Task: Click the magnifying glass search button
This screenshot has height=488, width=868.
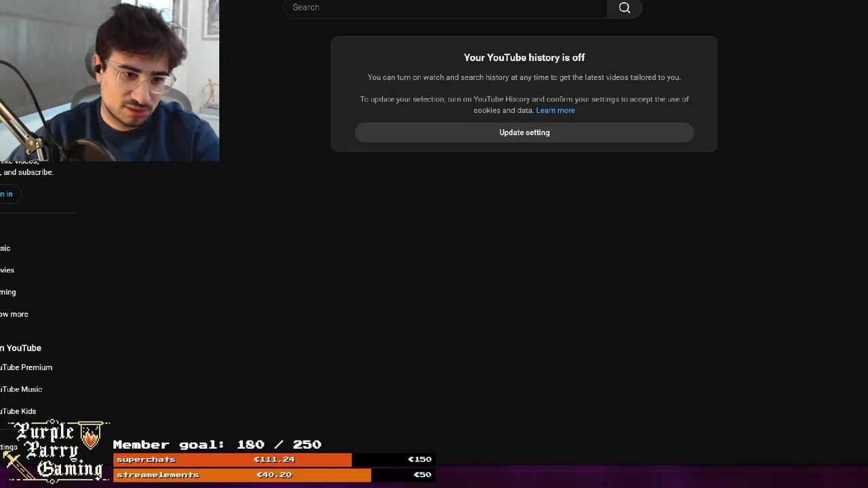Action: tap(625, 8)
